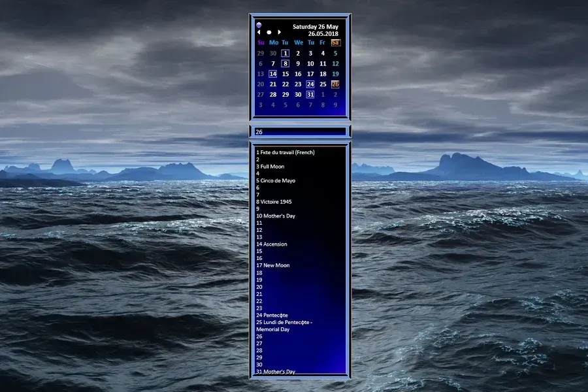Jump to today using the white dot

(x=269, y=32)
